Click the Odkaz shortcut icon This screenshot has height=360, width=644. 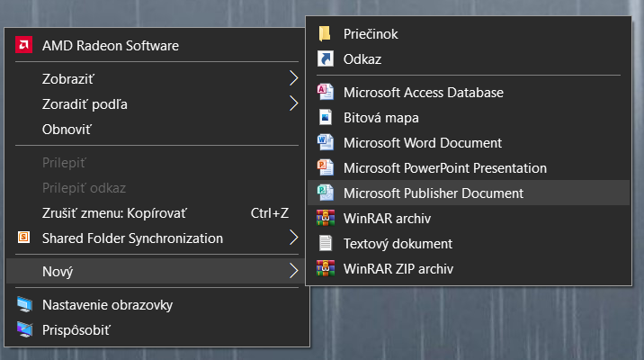(x=325, y=58)
